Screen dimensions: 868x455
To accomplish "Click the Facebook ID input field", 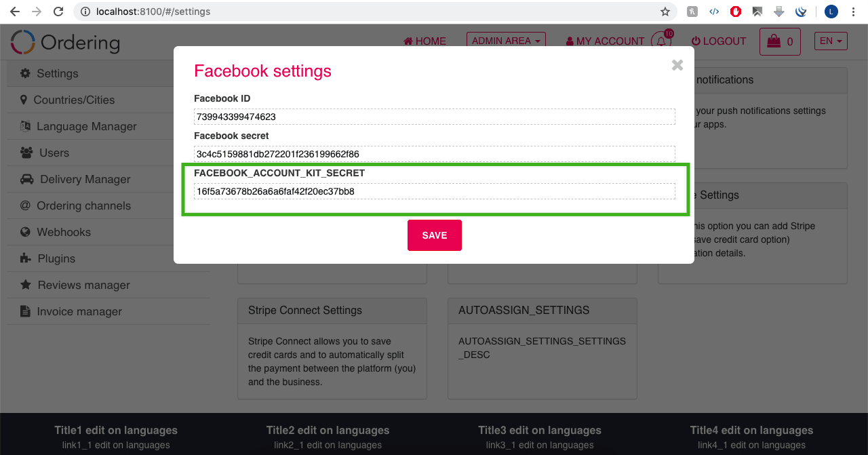I will (435, 117).
